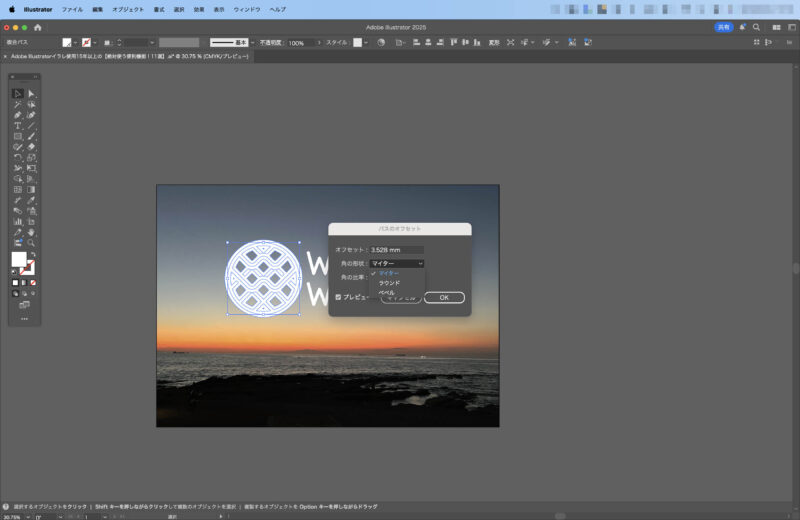800x520 pixels.
Task: Open the 効果 menu
Action: tap(199, 8)
